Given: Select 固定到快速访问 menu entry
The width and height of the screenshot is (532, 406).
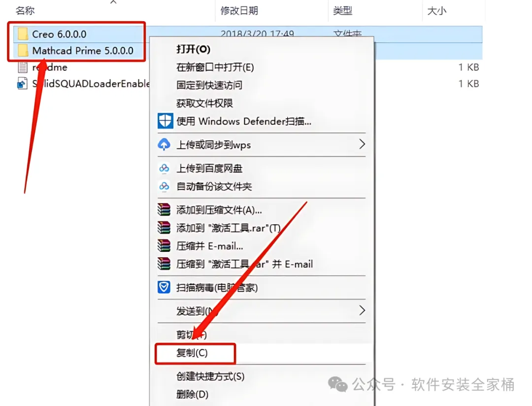Looking at the screenshot, I should pyautogui.click(x=209, y=85).
